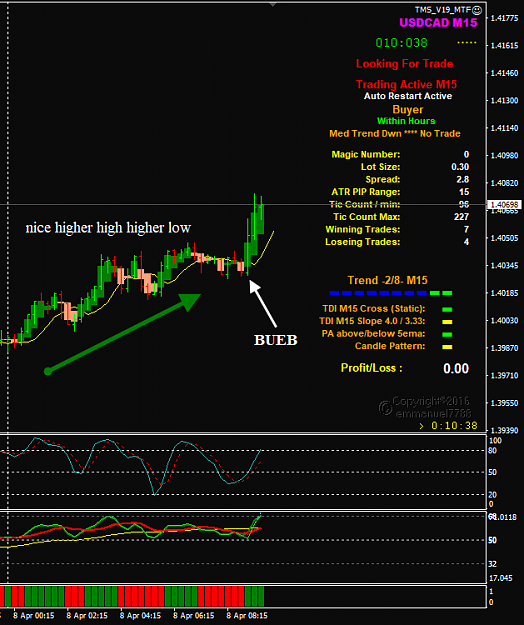524x625 pixels.
Task: Click the '8 Apr 00:15' time axis label
Action: [34, 615]
